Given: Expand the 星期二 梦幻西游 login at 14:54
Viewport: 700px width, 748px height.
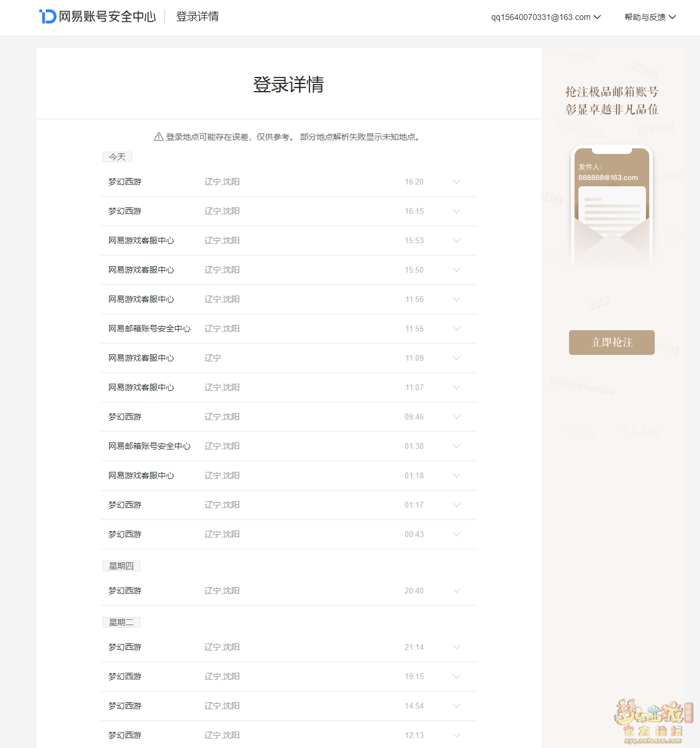Looking at the screenshot, I should pos(456,706).
